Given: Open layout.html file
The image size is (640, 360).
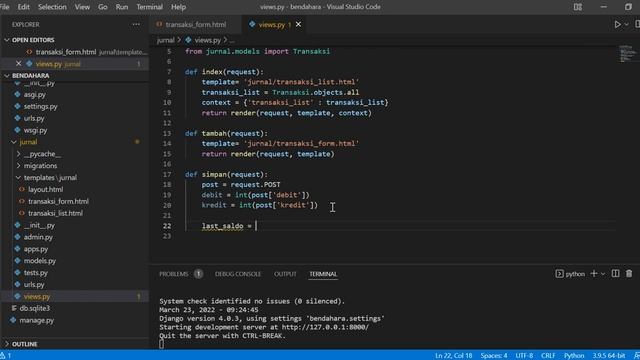Looking at the screenshot, I should 45,189.
